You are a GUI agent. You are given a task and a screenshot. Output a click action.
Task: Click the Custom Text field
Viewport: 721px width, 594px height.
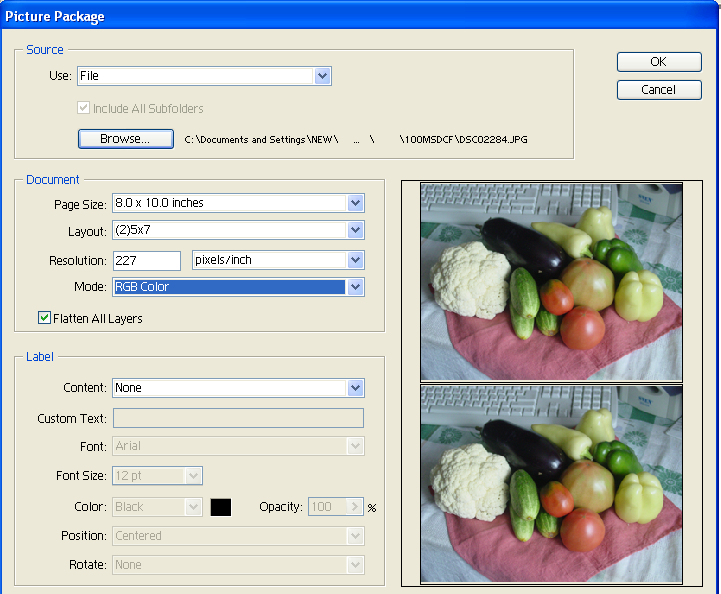coord(238,418)
